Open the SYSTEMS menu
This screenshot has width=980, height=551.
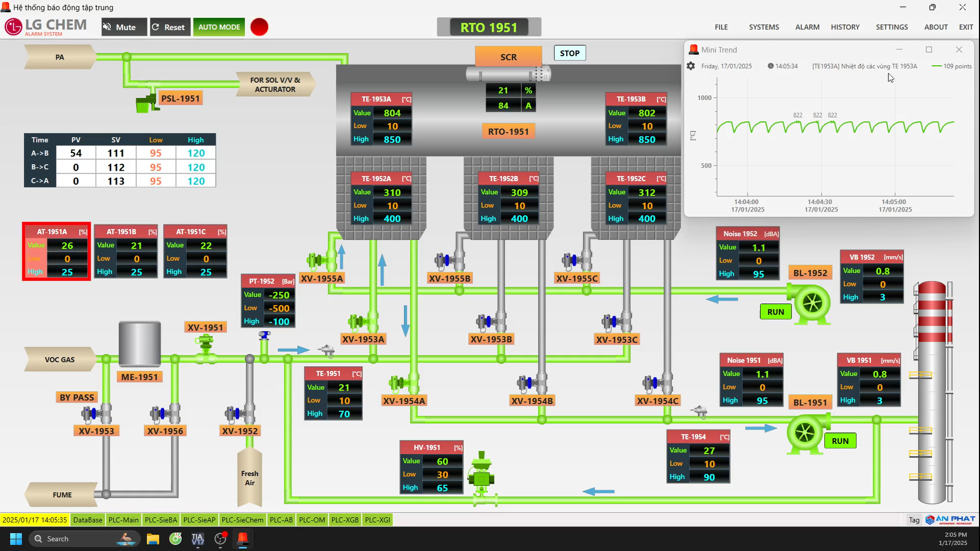(763, 27)
